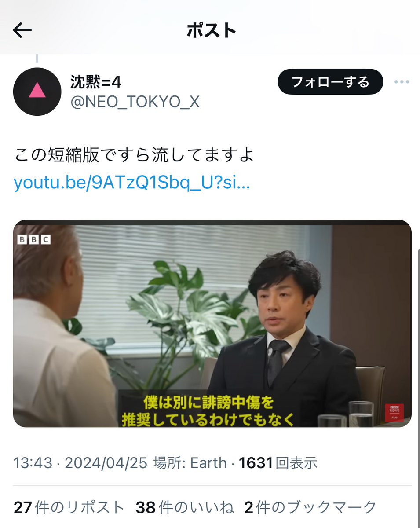Open the youtu.be video link
The image size is (420, 528).
[x=132, y=183]
